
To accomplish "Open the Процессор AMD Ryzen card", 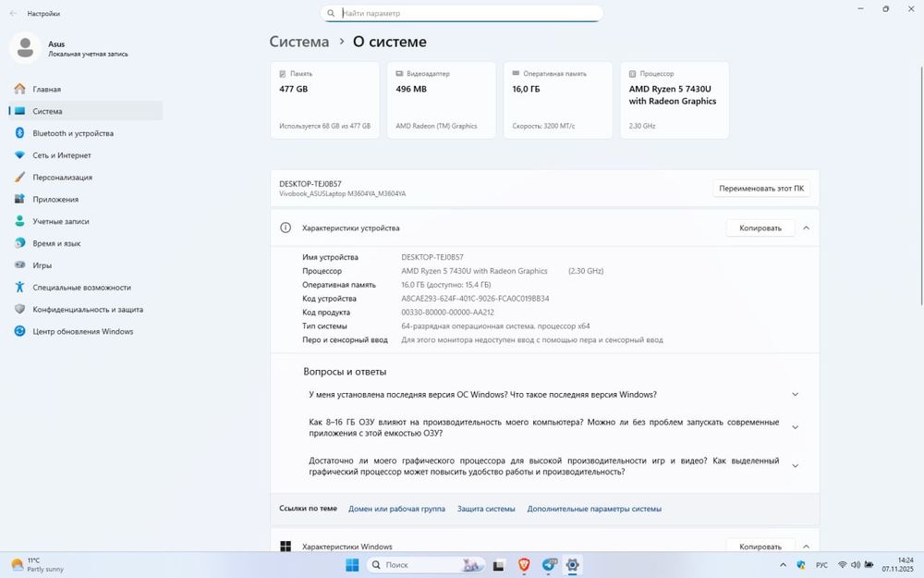I will [x=675, y=100].
